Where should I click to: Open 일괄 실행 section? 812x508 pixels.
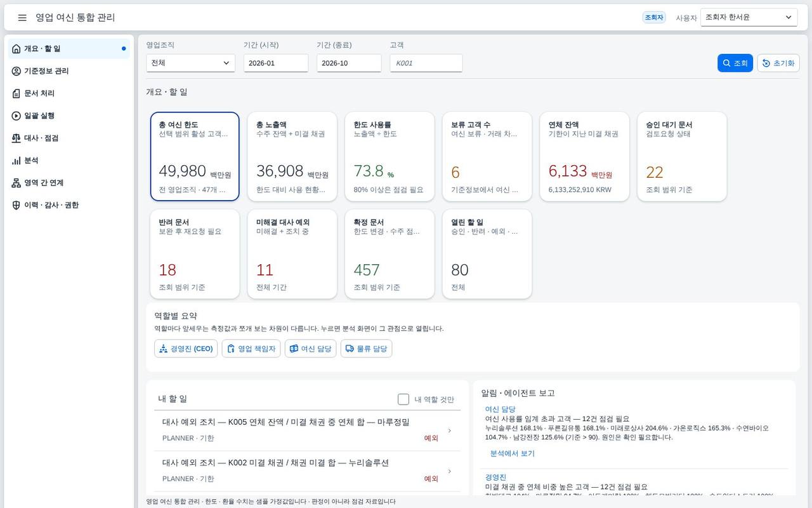(69, 116)
